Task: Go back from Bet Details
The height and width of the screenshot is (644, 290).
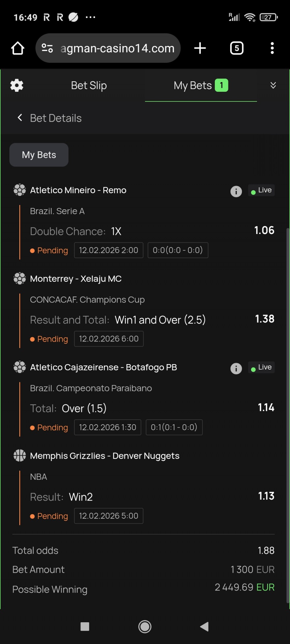Action: click(20, 118)
